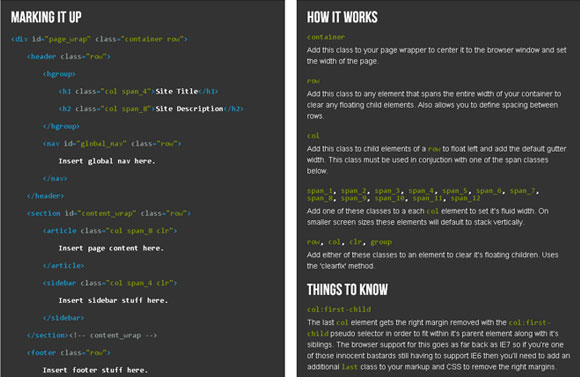
Task: Click the 'container' class label
Action: [x=326, y=37]
